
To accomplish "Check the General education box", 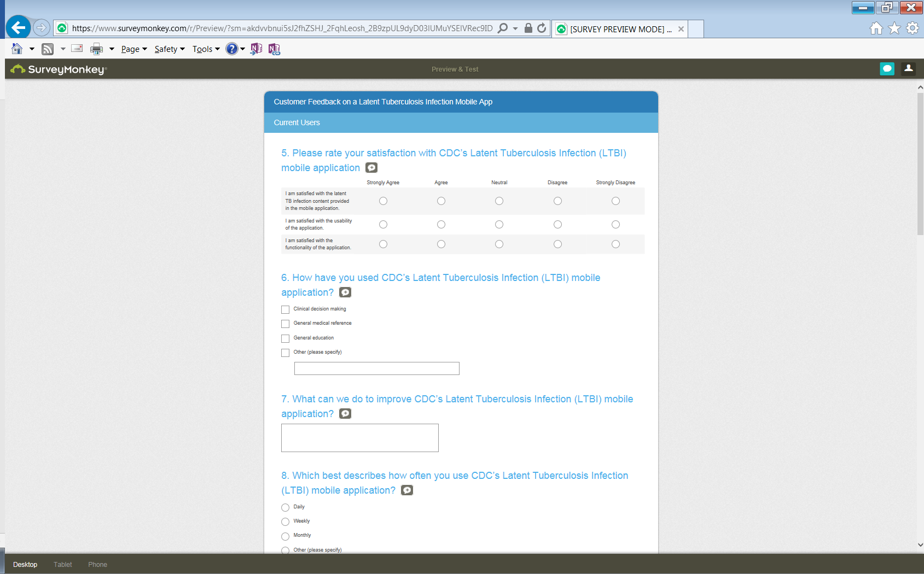I will pyautogui.click(x=285, y=338).
